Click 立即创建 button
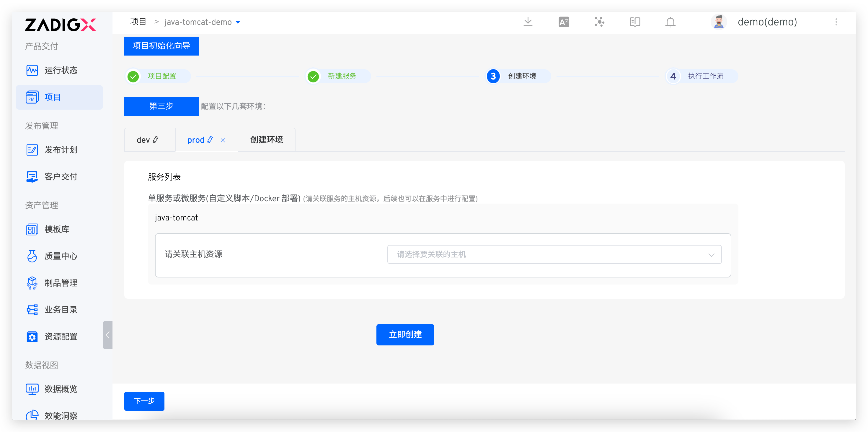868x432 pixels. coord(405,334)
